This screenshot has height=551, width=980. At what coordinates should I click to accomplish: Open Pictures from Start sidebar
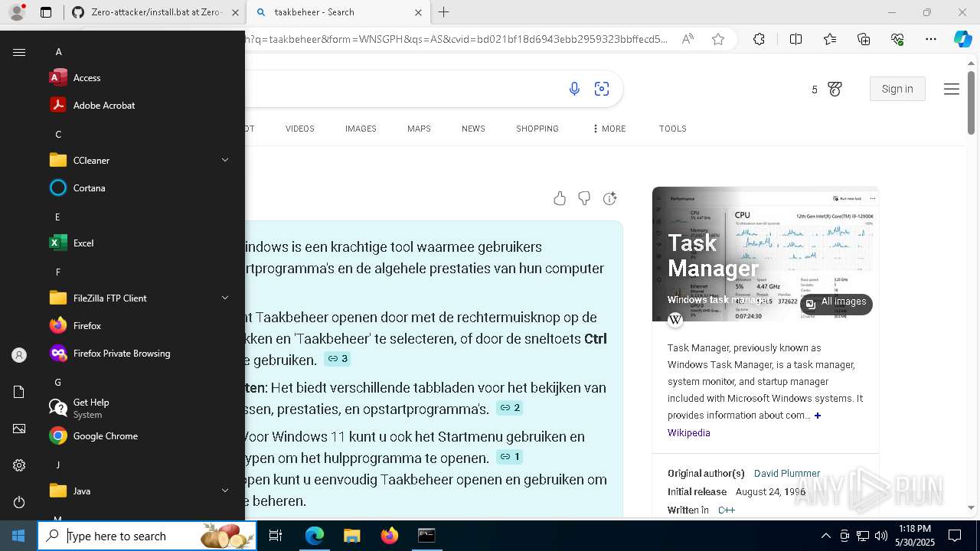pyautogui.click(x=19, y=429)
